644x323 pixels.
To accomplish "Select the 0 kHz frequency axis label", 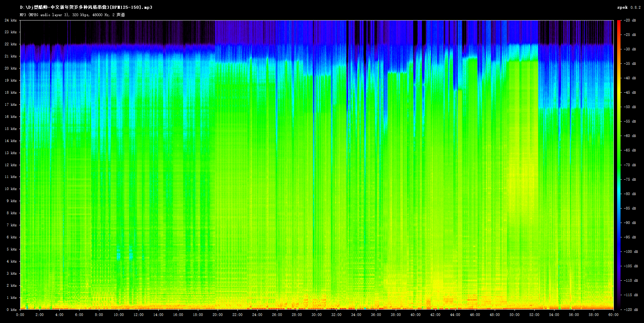I will click(11, 310).
